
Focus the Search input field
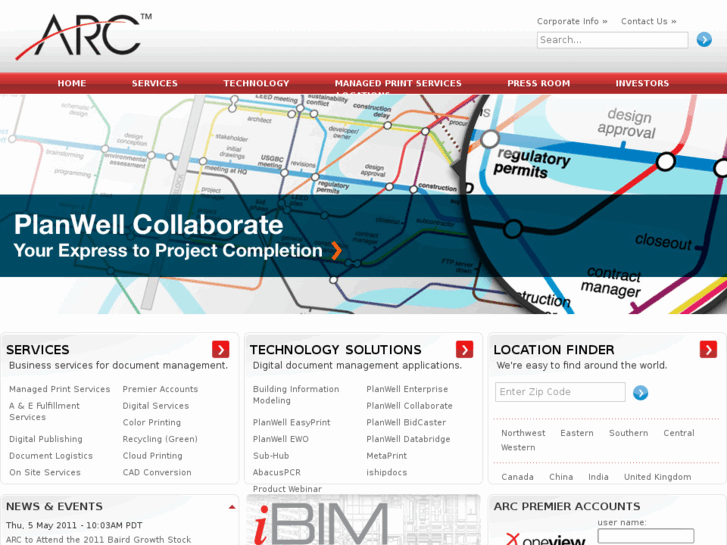point(612,40)
